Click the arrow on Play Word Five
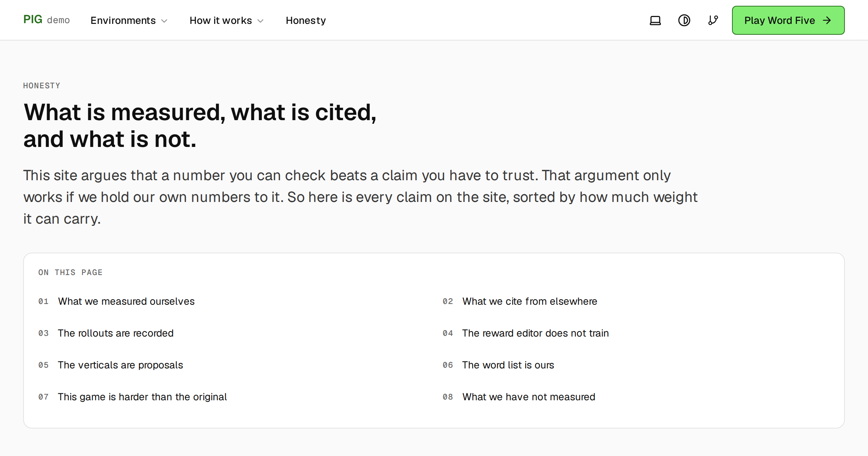The height and width of the screenshot is (456, 868). point(827,20)
